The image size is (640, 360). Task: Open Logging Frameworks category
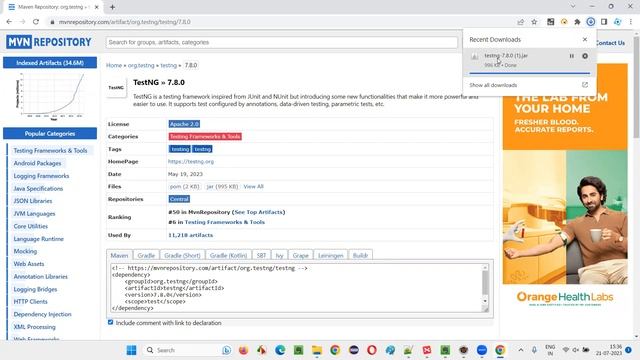click(x=41, y=176)
